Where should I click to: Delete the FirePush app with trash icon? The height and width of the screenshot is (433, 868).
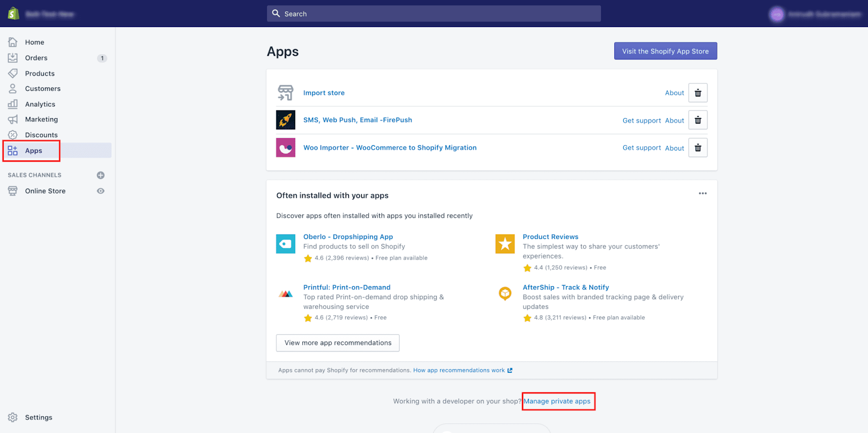(x=698, y=120)
